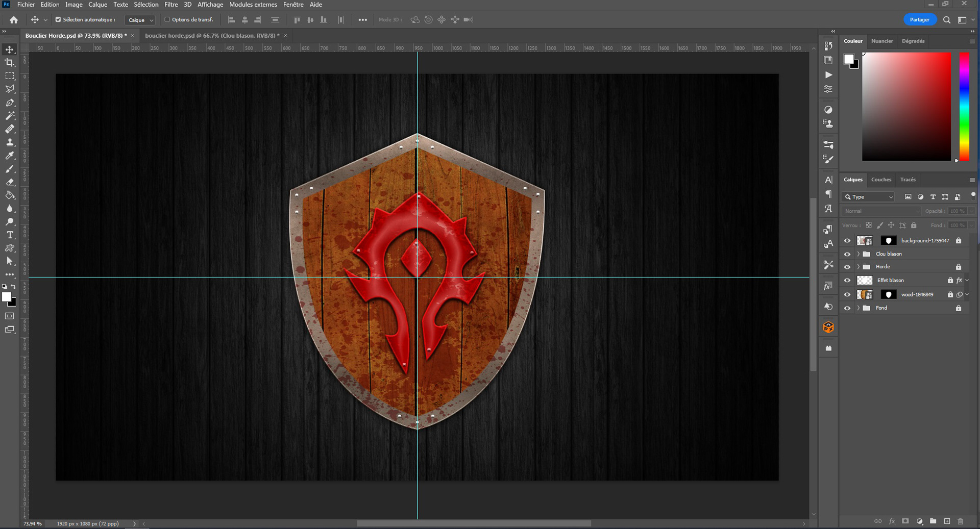Switch to boucilier horde.psd 66,7% document tab
Viewport: 980px width, 529px height.
pos(212,36)
